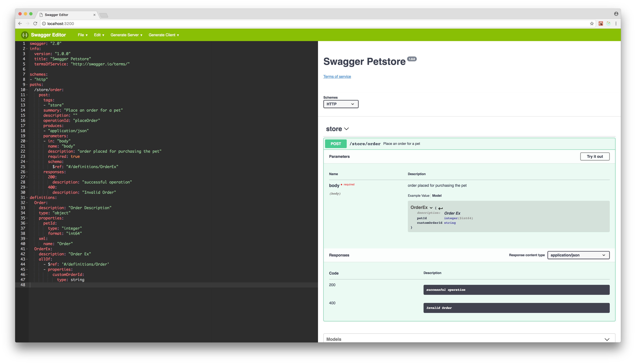Open the Chrome three-dot menu

pos(616,24)
